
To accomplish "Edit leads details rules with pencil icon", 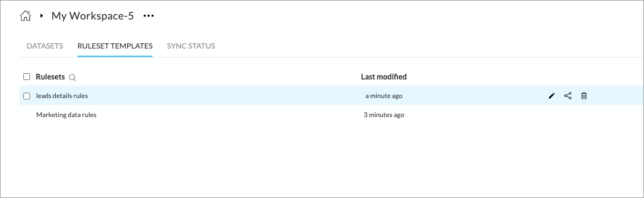I will 552,96.
